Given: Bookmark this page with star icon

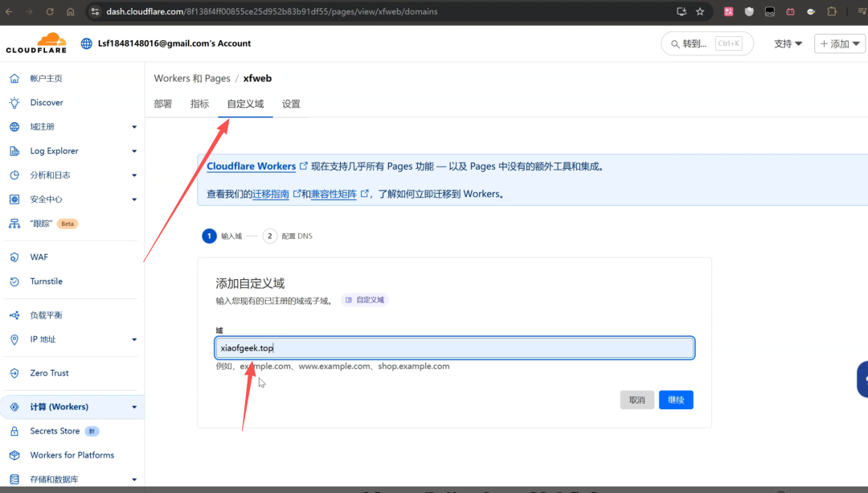Looking at the screenshot, I should (x=700, y=11).
